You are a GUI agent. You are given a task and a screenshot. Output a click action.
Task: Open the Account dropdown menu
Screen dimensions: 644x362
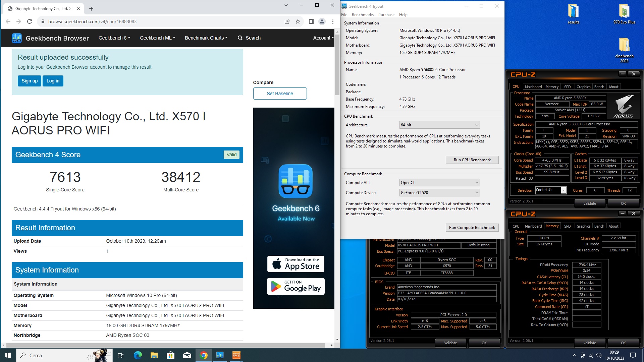pyautogui.click(x=323, y=38)
